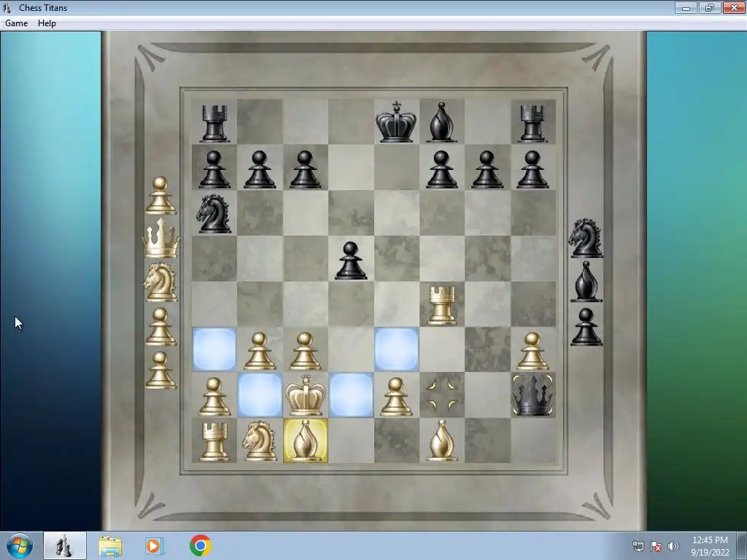Screen dimensions: 747x560
Task: Click the black queen on the board
Action: (x=533, y=395)
